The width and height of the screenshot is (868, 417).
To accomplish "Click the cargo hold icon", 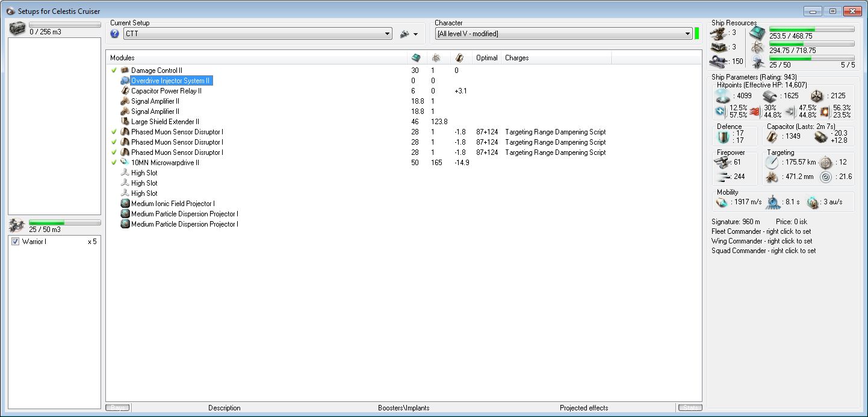I will (x=18, y=27).
